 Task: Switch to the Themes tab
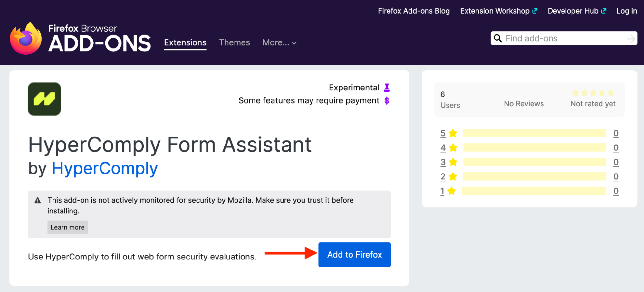pyautogui.click(x=235, y=42)
